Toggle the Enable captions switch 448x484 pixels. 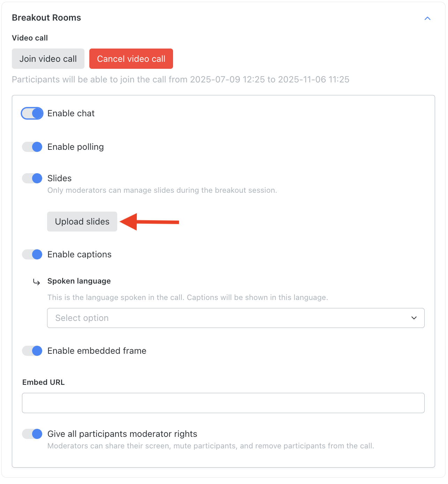click(32, 255)
